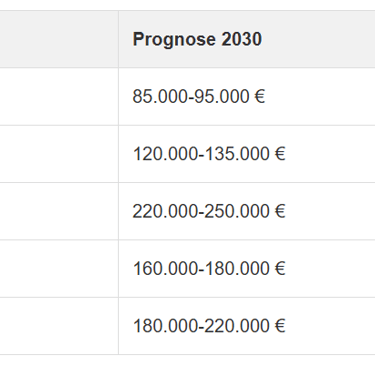Click empty cell left of 85.000-95.000 €
This screenshot has width=375, height=366.
coord(59,97)
